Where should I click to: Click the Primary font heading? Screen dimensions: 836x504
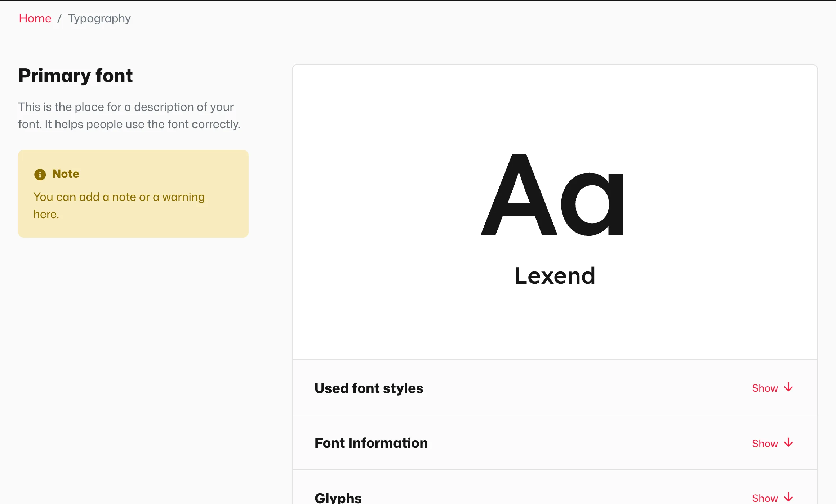coord(75,76)
